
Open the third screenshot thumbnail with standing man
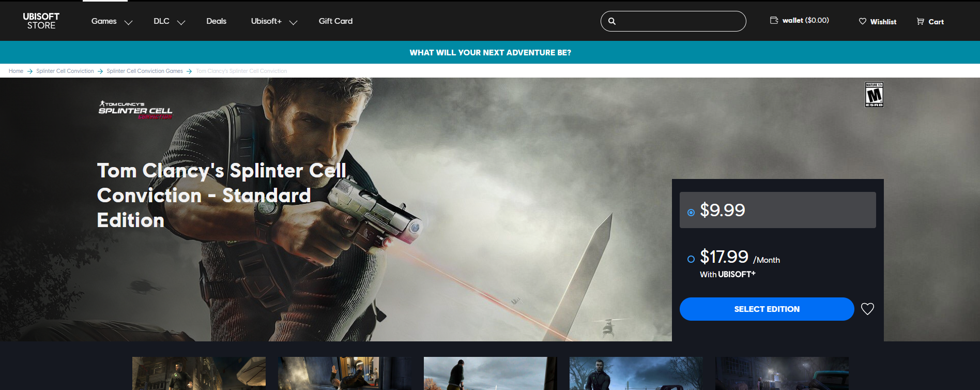pyautogui.click(x=491, y=373)
